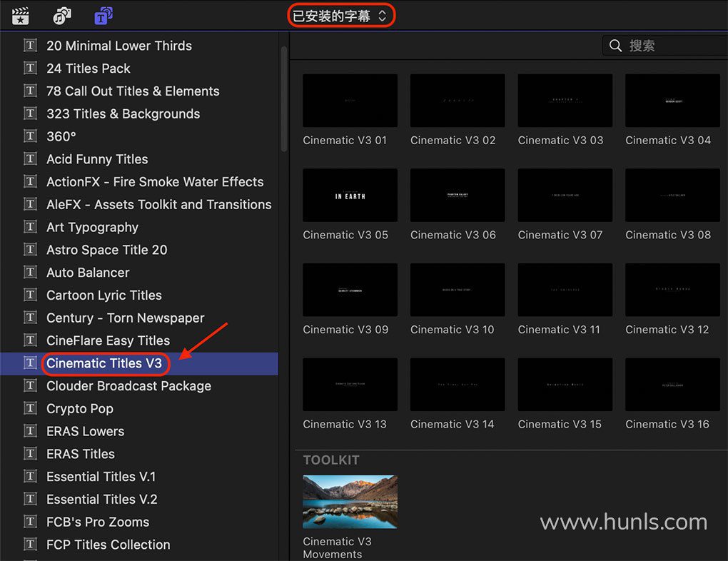This screenshot has width=728, height=561.
Task: Click the 搜索 search field
Action: 665,46
